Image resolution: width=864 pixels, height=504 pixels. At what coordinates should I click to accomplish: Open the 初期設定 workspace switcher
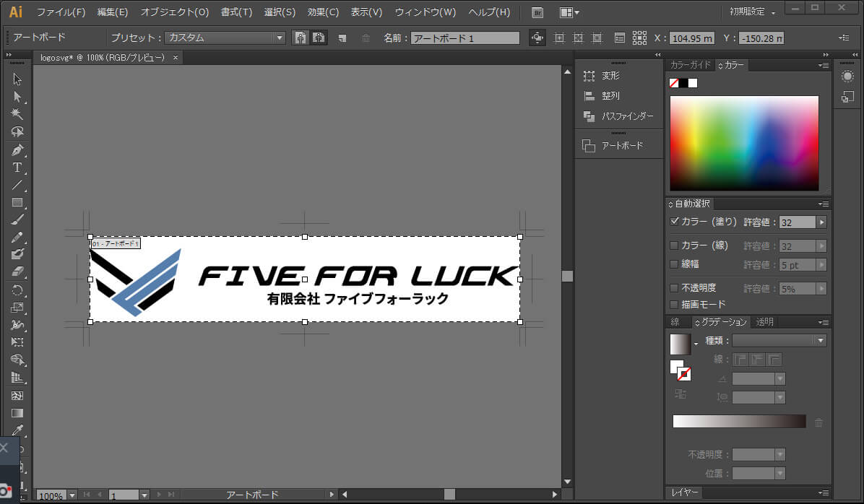(753, 12)
